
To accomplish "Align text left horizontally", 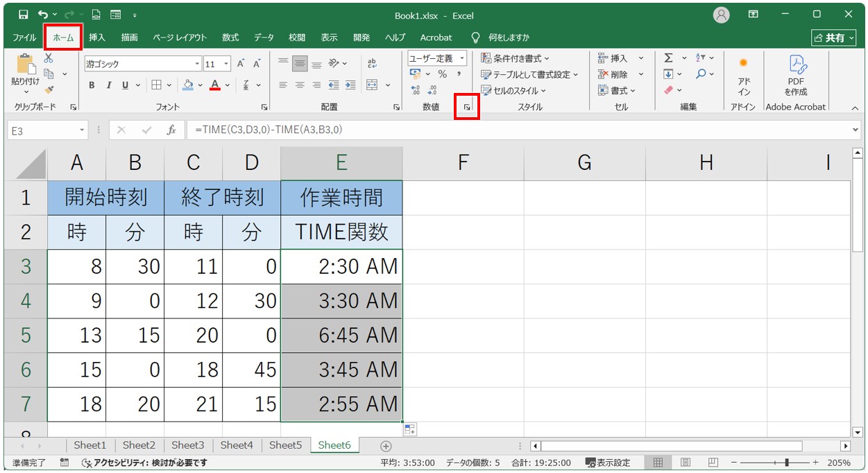I will [x=283, y=85].
